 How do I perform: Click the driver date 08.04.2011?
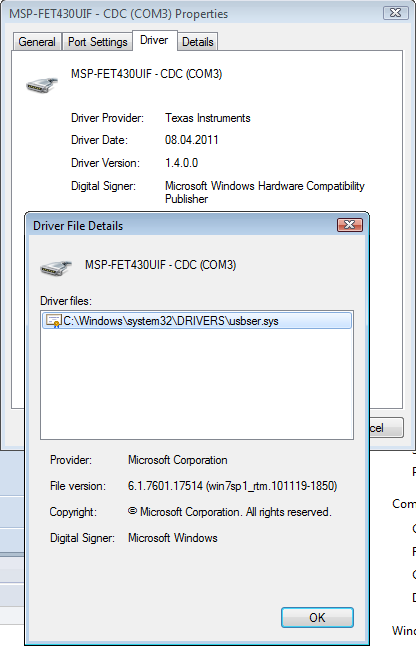[192, 140]
